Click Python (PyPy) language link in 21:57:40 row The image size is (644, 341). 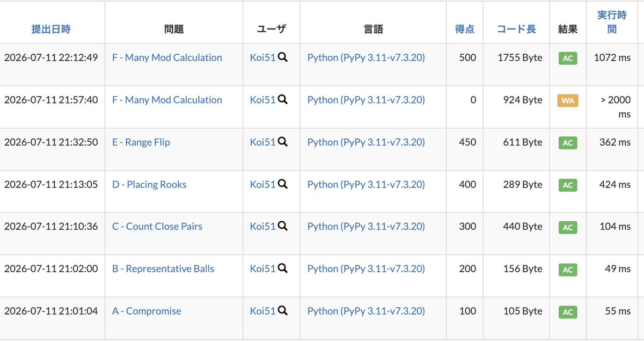pos(366,100)
